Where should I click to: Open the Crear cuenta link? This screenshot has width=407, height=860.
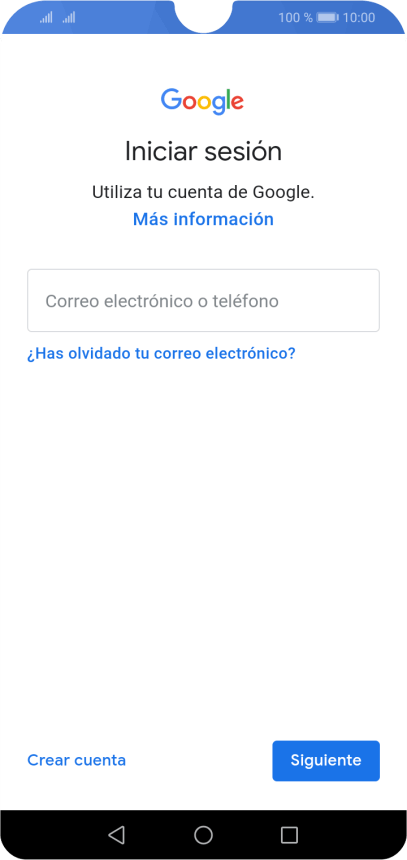76,760
